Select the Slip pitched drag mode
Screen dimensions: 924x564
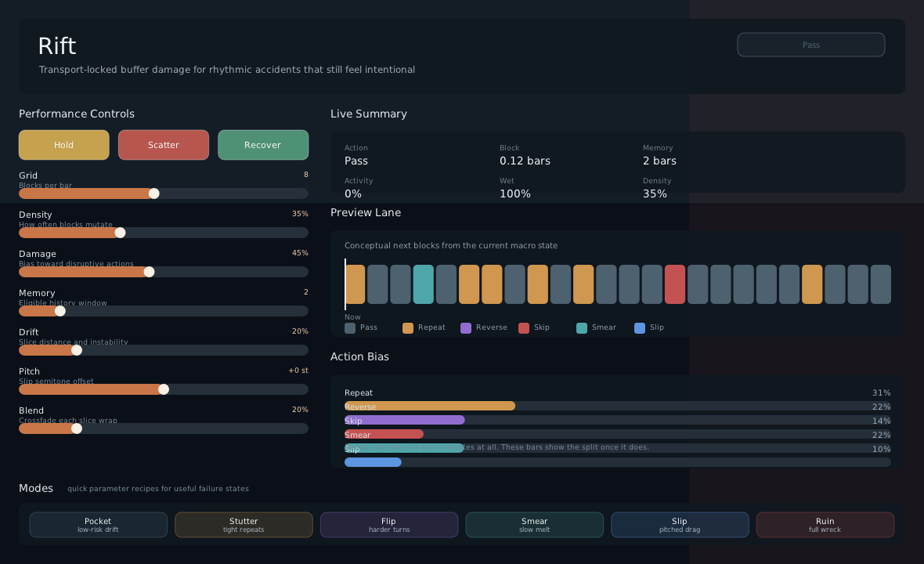click(x=680, y=525)
